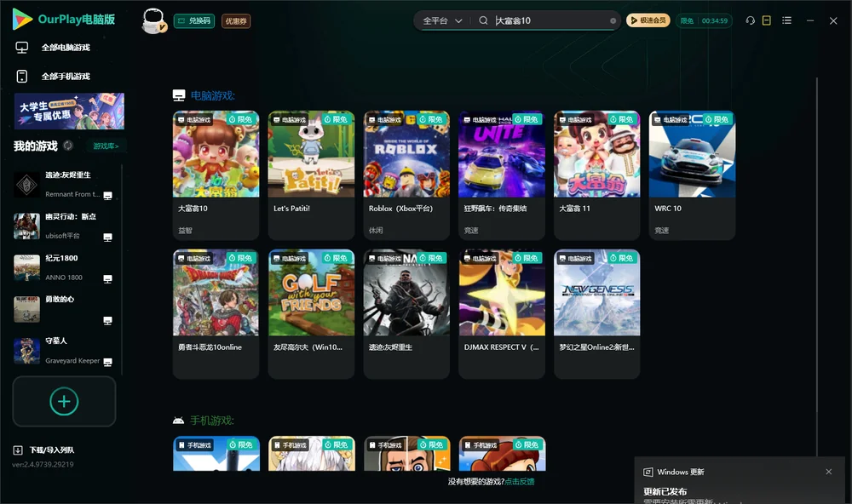Open the Let's Patiti! game card
Screen dimensions: 852x504
click(x=311, y=175)
